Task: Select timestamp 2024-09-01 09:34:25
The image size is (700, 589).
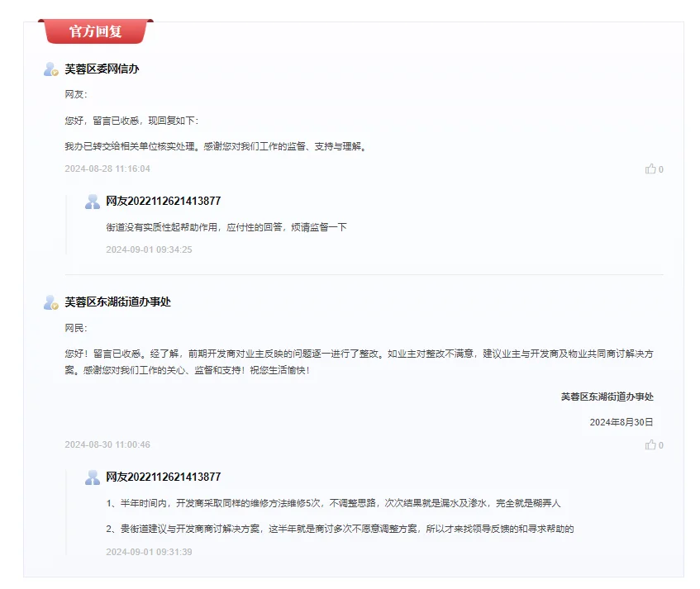Action: click(x=149, y=249)
